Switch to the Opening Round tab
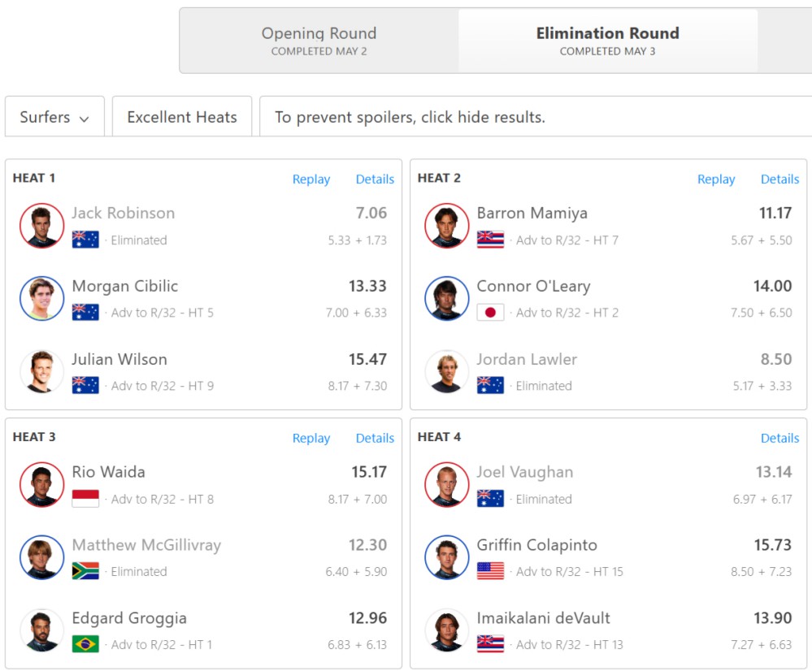This screenshot has width=812, height=671. (x=319, y=41)
